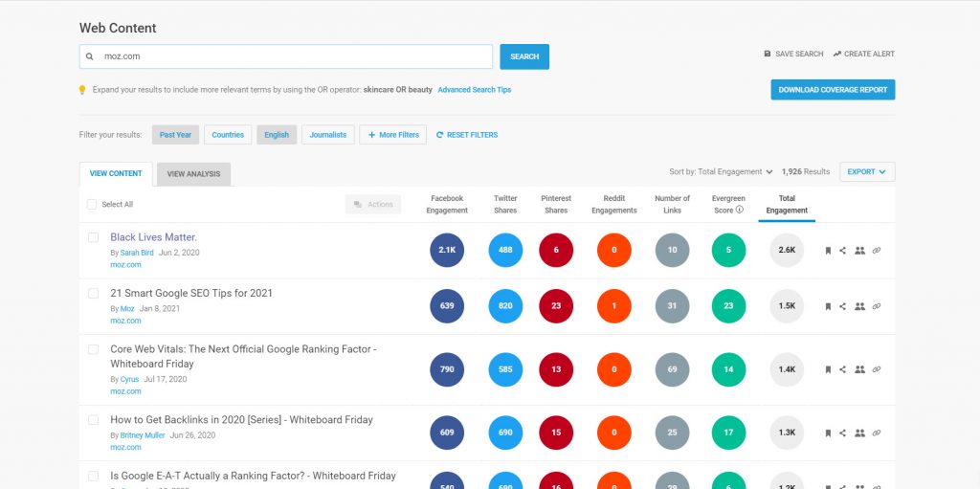Open Advanced Search Tips link
980x489 pixels.
click(x=475, y=90)
